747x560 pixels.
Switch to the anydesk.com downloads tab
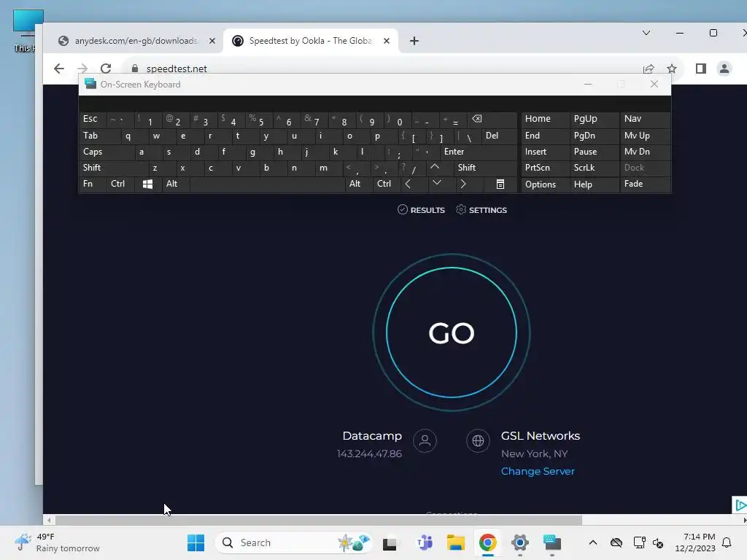[135, 41]
